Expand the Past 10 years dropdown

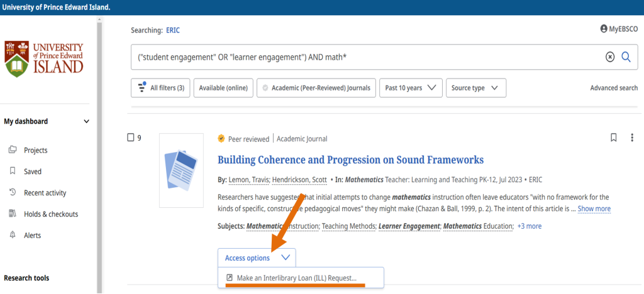(410, 88)
